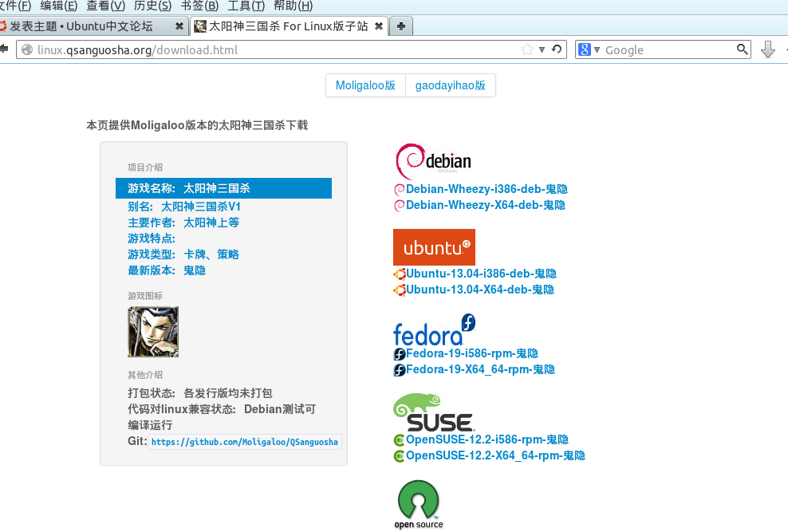788x532 pixels.
Task: Click SUSE icon beside OpenSUSE-12.2-X64_64 link
Action: tap(400, 456)
